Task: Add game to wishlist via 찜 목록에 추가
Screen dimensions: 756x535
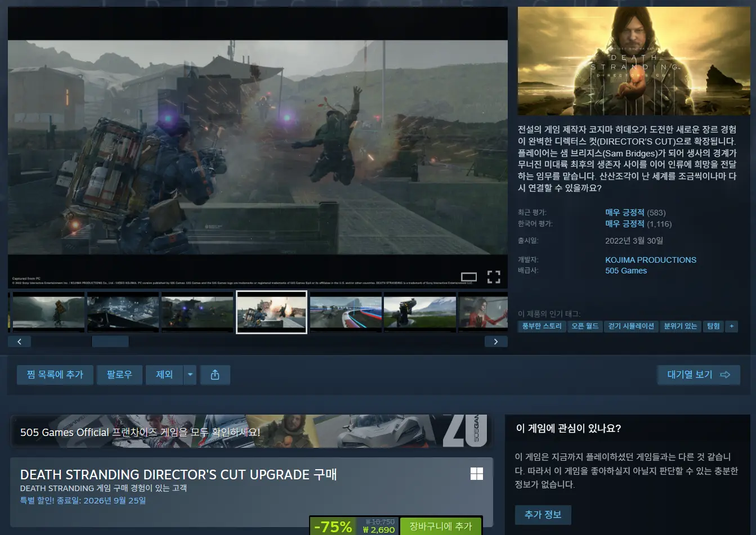Action: click(55, 375)
